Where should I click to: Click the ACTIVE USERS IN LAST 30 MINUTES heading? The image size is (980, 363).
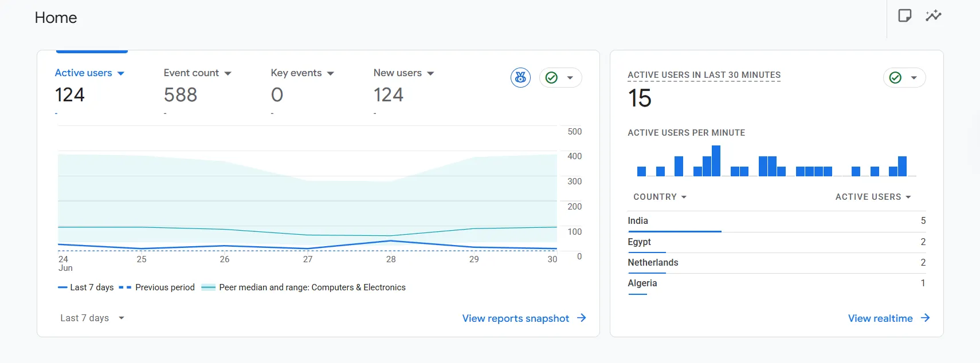[x=704, y=75]
